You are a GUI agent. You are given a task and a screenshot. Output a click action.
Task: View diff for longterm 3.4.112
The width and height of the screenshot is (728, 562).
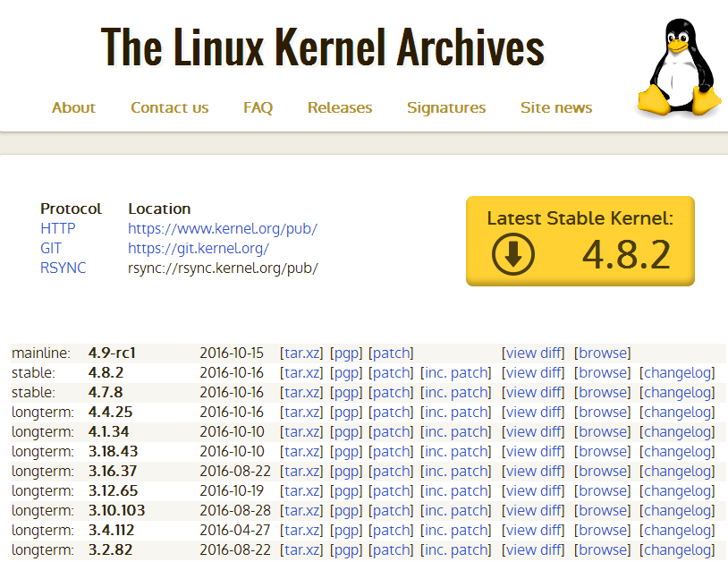[x=533, y=530]
